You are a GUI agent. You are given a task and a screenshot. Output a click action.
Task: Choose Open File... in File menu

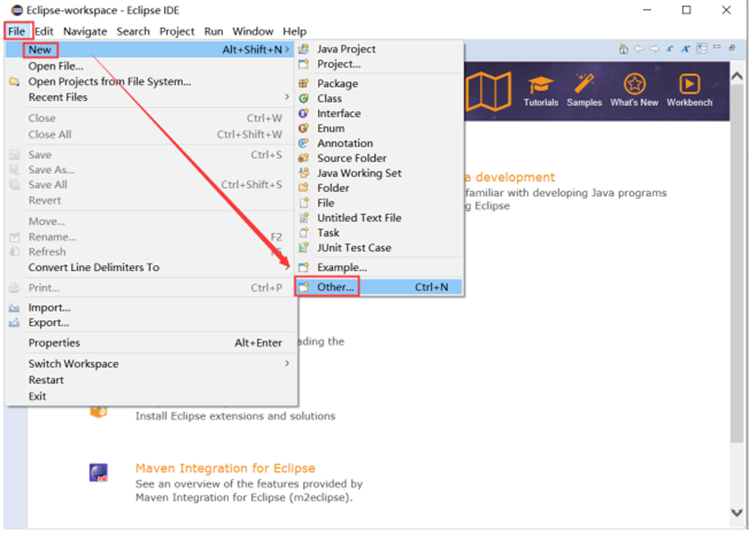pos(151,66)
